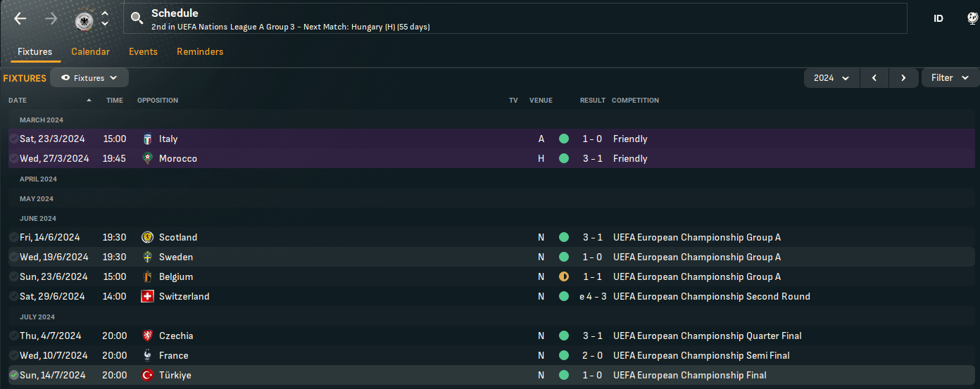This screenshot has width=980, height=389.
Task: Toggle the checkmark beside the Italy fixture
Action: pyautogui.click(x=13, y=139)
